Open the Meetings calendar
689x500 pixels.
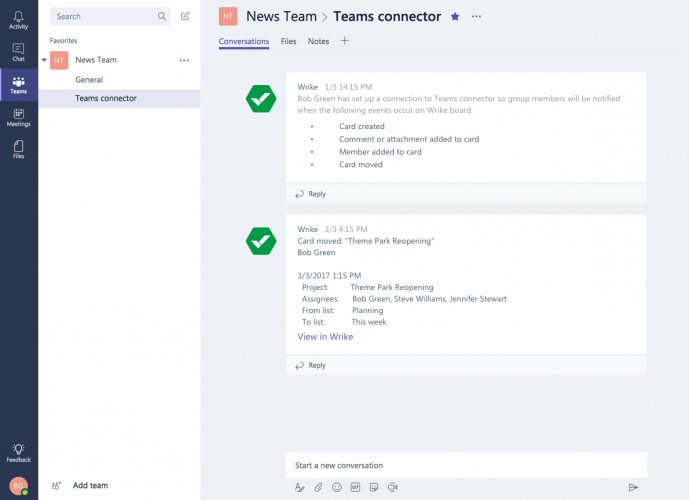[x=18, y=118]
